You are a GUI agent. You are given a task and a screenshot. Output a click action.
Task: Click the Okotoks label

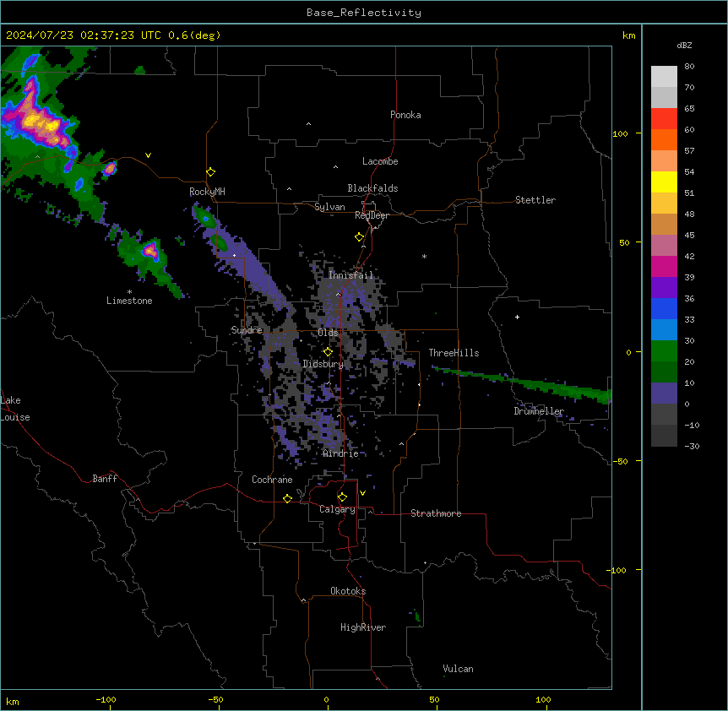point(348,591)
